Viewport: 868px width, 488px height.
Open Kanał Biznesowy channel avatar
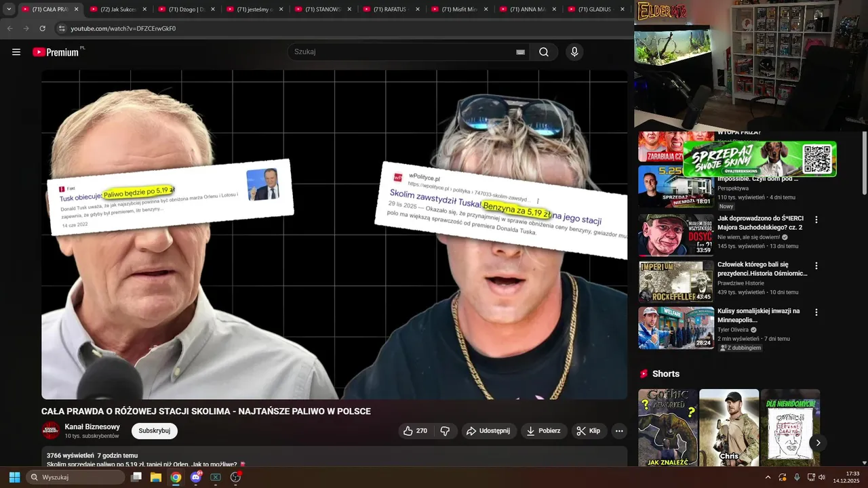(51, 430)
